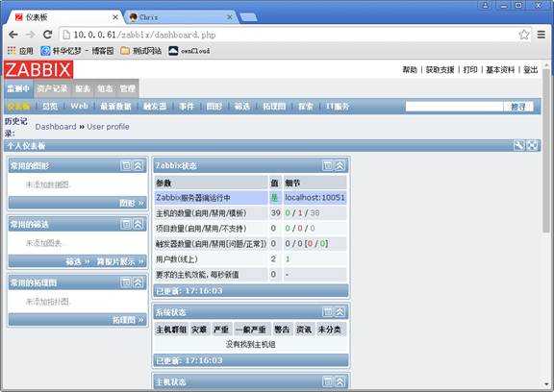Image resolution: width=554 pixels, height=392 pixels.
Task: Follow the 拓扑图 » footer link
Action: pyautogui.click(x=128, y=320)
